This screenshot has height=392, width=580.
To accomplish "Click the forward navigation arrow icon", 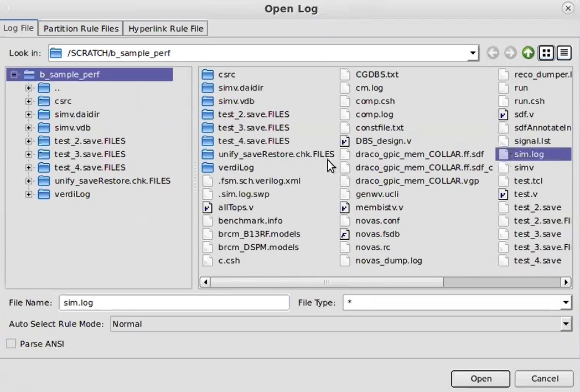I will click(510, 53).
